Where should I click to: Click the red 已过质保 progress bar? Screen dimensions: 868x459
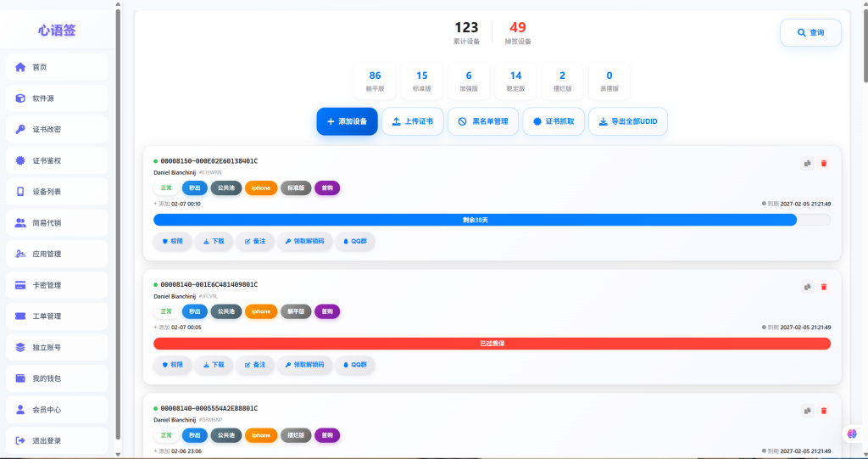click(492, 344)
